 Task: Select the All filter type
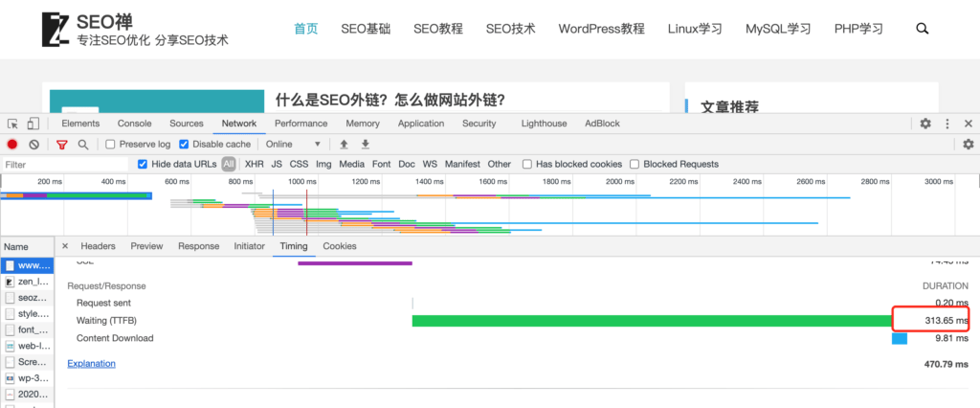coord(229,165)
